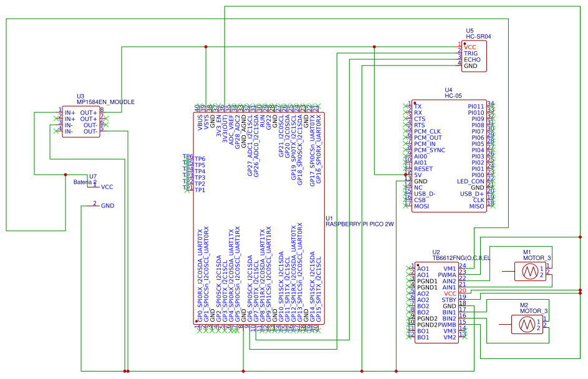Select the M1 motor symbol
Screen dimensions: 588x379
(530, 271)
